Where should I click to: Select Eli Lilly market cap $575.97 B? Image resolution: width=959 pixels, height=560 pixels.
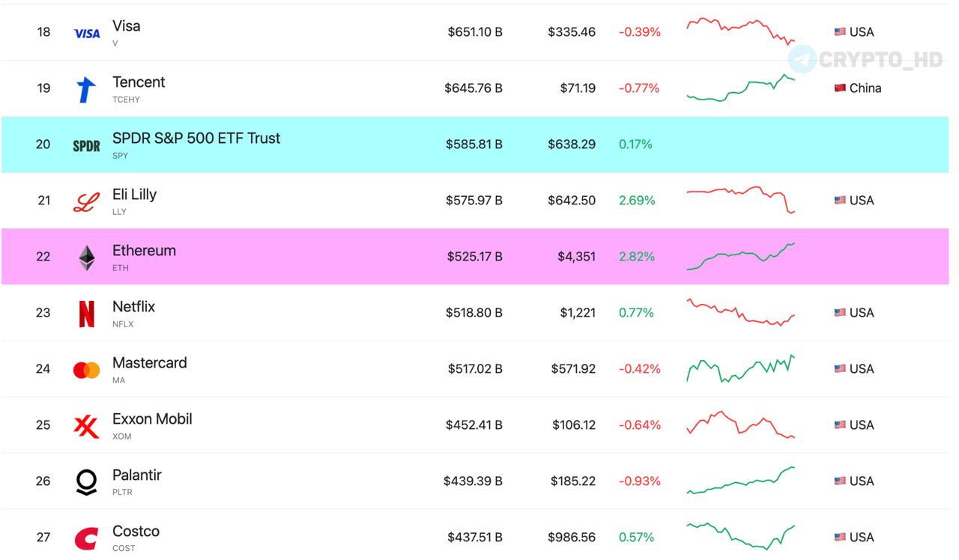(474, 200)
